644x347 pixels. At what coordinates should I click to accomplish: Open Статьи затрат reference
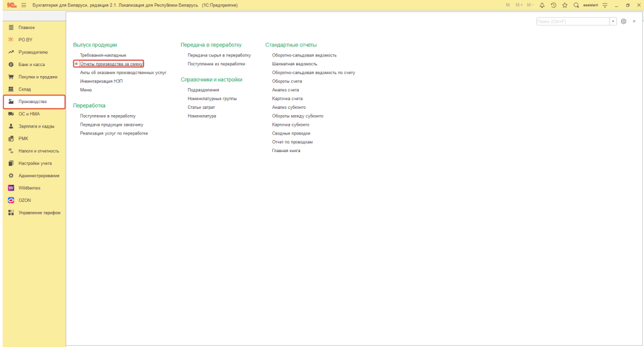click(201, 107)
